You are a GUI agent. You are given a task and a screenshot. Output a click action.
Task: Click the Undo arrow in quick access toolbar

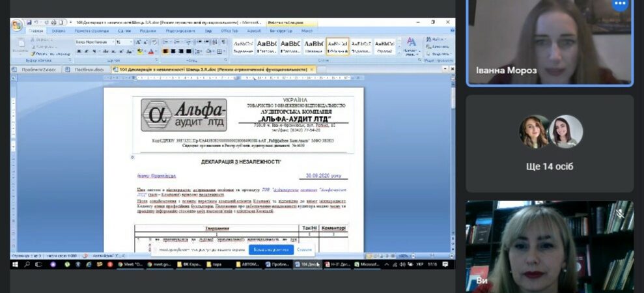coord(36,22)
